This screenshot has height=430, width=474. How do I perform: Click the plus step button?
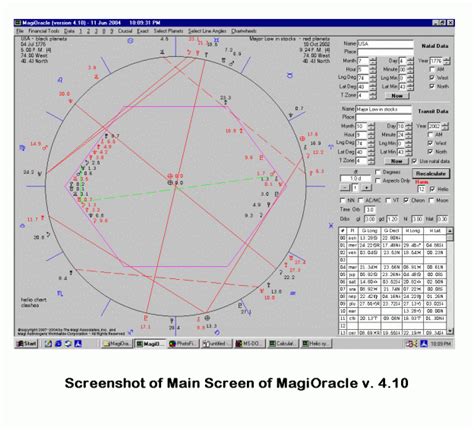[366, 188]
